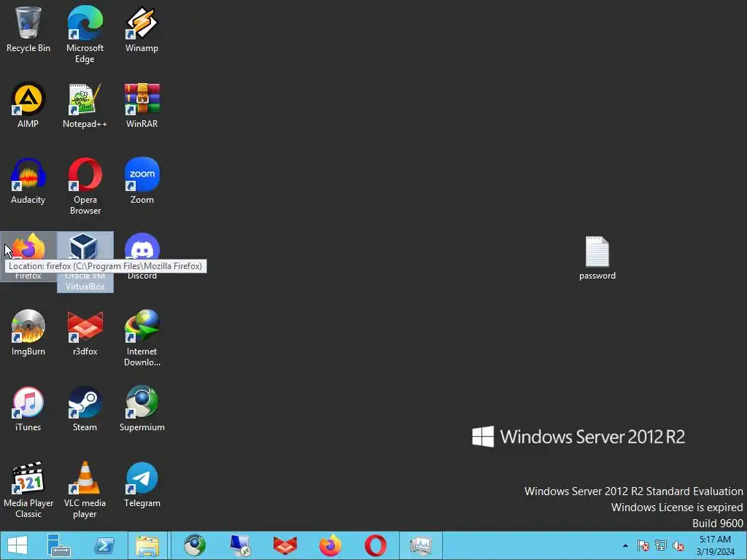Select the iTunes desktop shortcut
Image resolution: width=747 pixels, height=560 pixels.
coord(28,408)
